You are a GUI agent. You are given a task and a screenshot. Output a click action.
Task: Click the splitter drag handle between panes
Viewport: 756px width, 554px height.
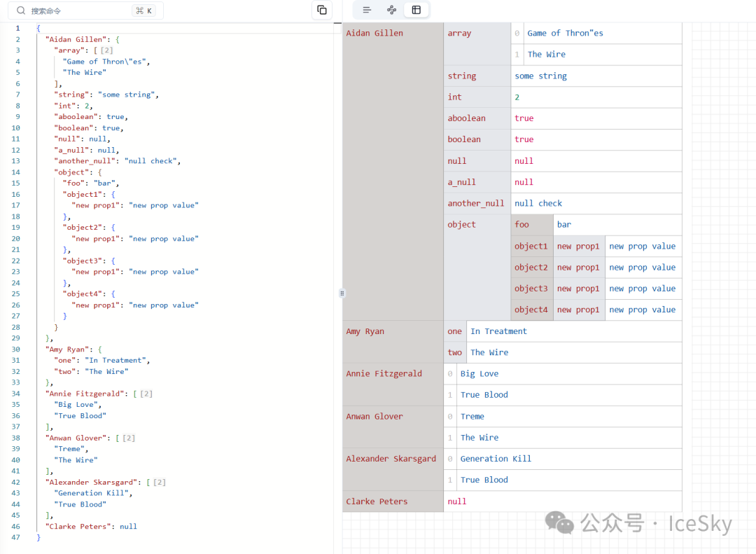tap(342, 293)
